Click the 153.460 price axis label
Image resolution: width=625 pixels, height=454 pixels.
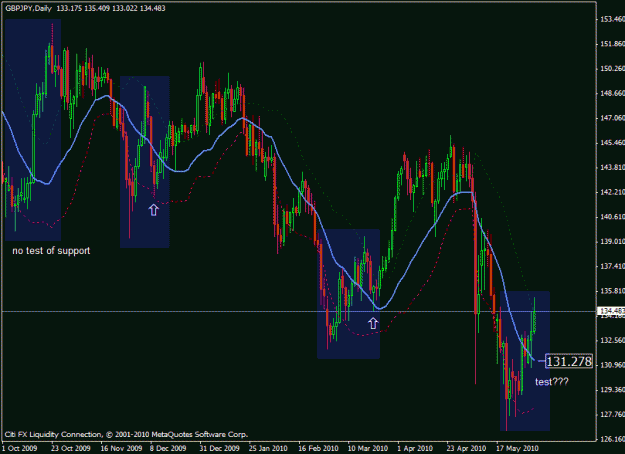pos(612,19)
